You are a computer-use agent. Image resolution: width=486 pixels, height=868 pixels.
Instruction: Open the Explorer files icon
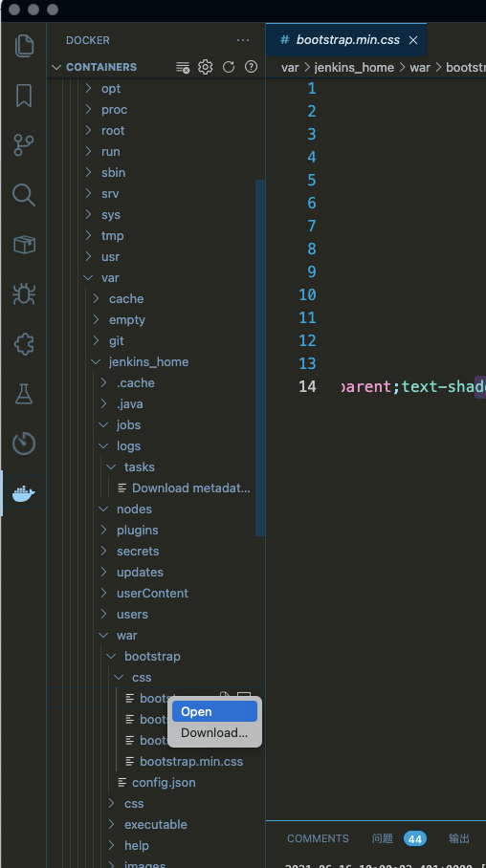pos(24,45)
